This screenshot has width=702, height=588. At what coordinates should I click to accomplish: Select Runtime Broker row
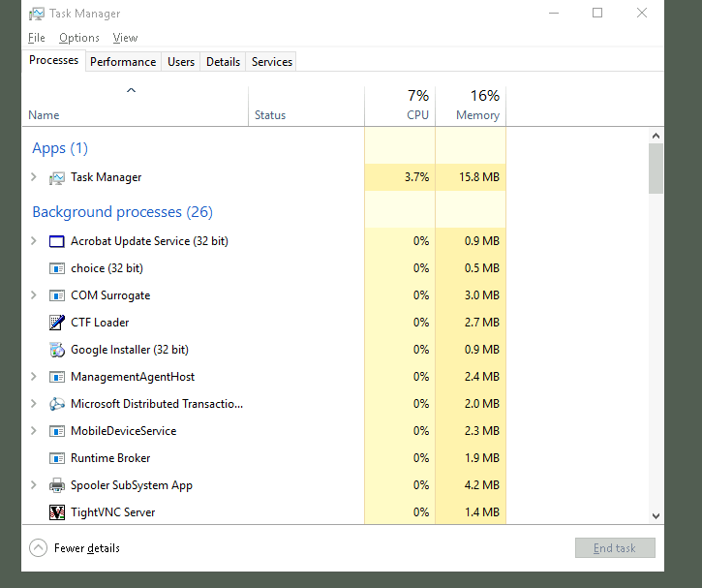pyautogui.click(x=263, y=458)
